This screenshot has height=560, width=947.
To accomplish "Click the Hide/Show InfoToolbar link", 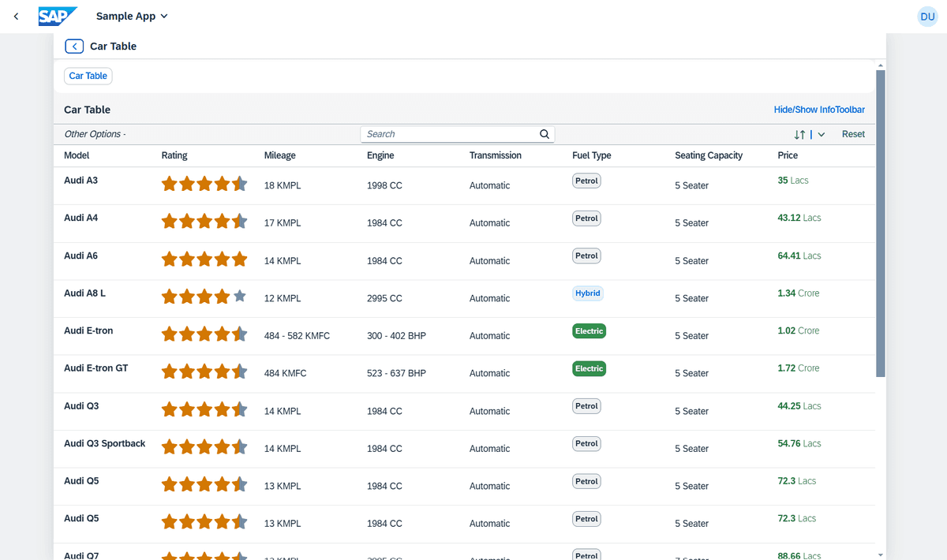I will pyautogui.click(x=819, y=110).
